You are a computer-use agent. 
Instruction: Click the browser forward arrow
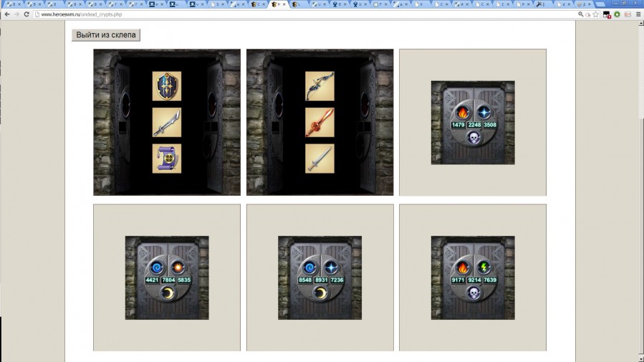16,14
